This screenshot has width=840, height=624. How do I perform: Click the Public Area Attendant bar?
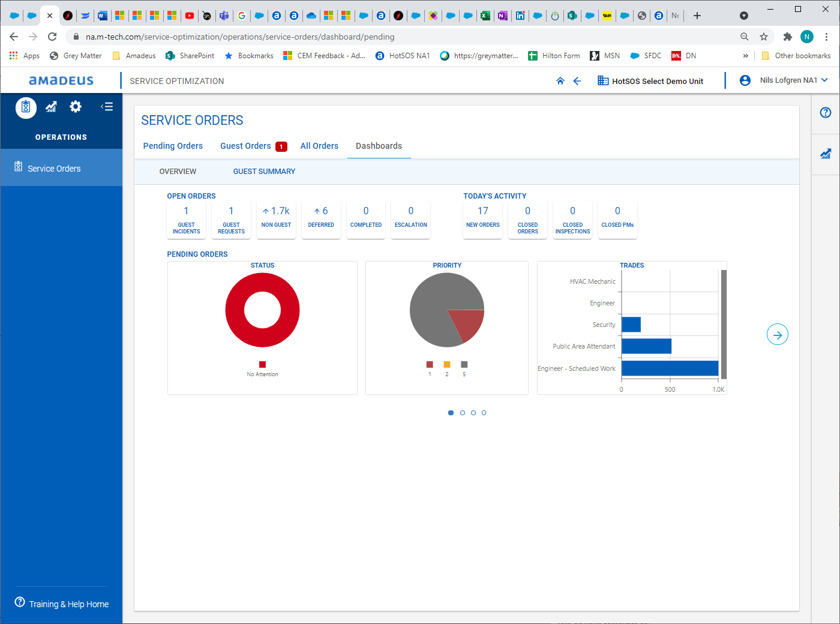click(646, 346)
